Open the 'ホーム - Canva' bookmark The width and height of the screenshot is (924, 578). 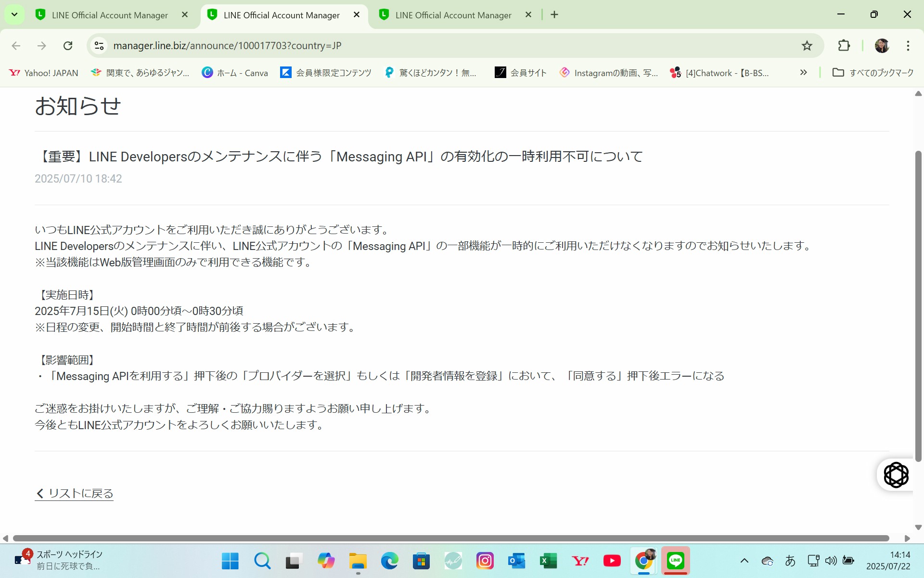(235, 73)
